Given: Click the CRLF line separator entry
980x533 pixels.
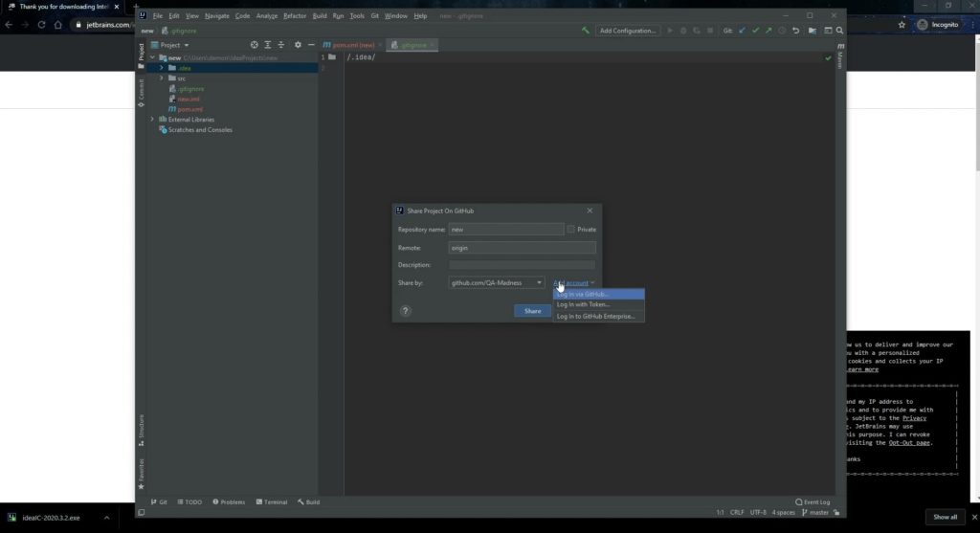Looking at the screenshot, I should pos(737,512).
